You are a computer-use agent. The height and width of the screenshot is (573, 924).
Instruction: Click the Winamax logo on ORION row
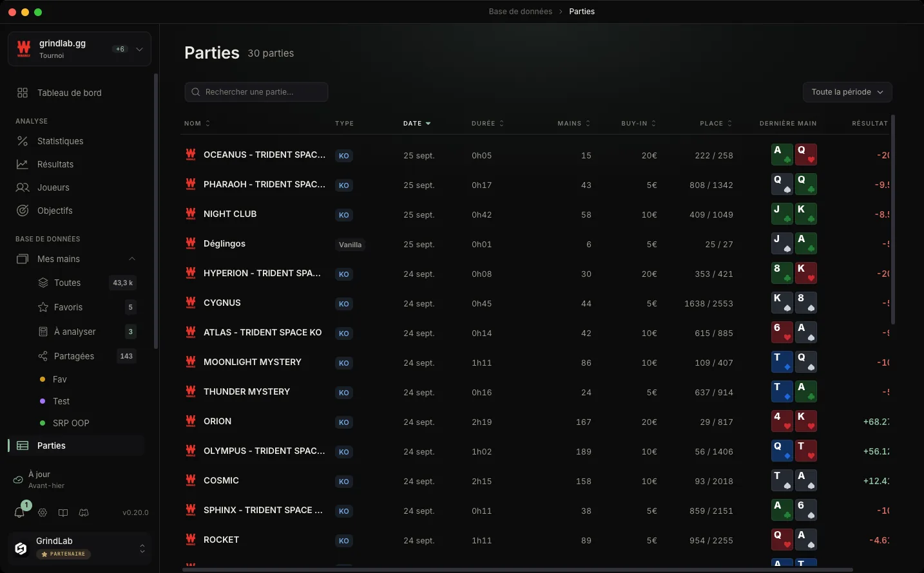pyautogui.click(x=191, y=421)
